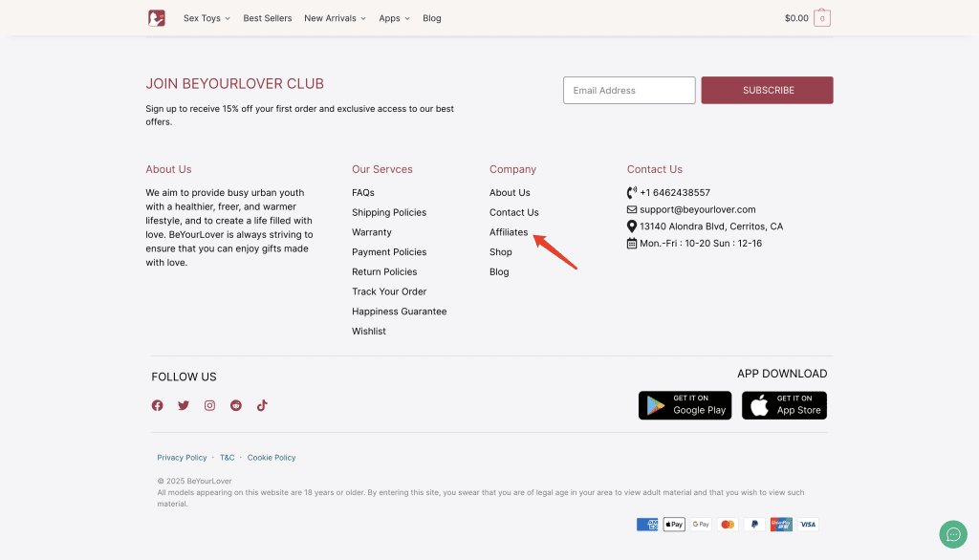Expand the Apps dropdown menu
This screenshot has height=560, width=979.
pyautogui.click(x=394, y=18)
